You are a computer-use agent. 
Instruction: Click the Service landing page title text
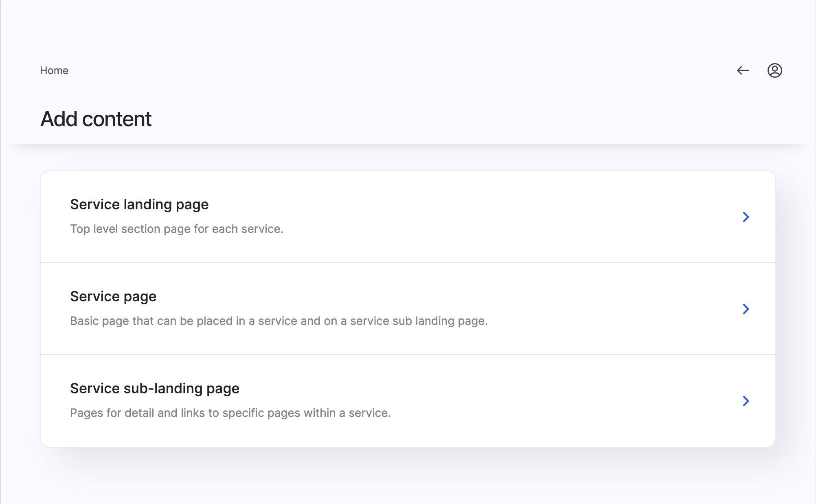click(139, 204)
